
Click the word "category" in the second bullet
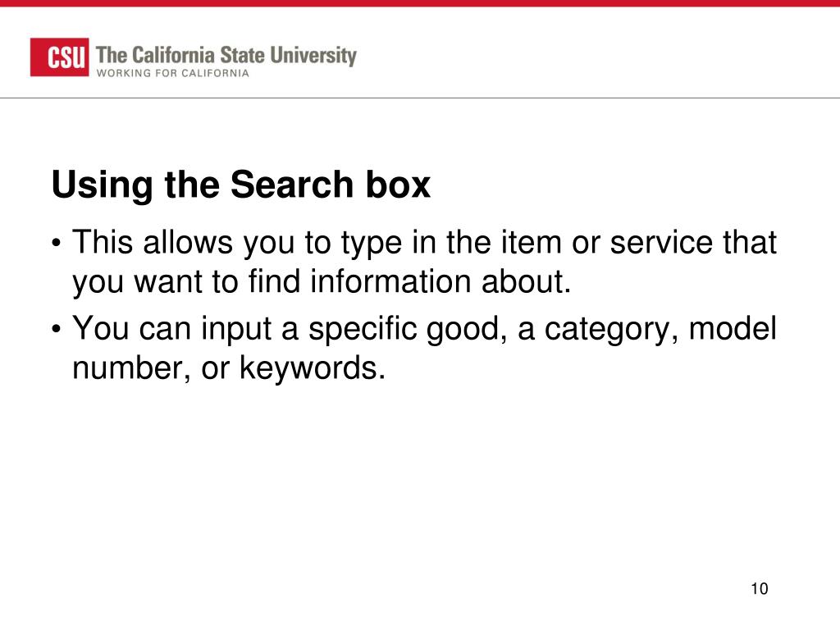[607, 330]
